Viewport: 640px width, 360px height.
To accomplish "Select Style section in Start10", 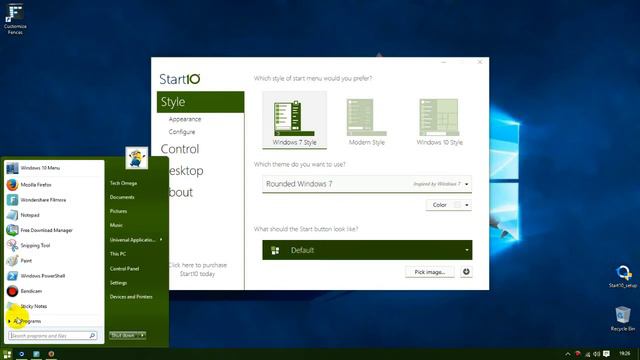I will coord(200,102).
